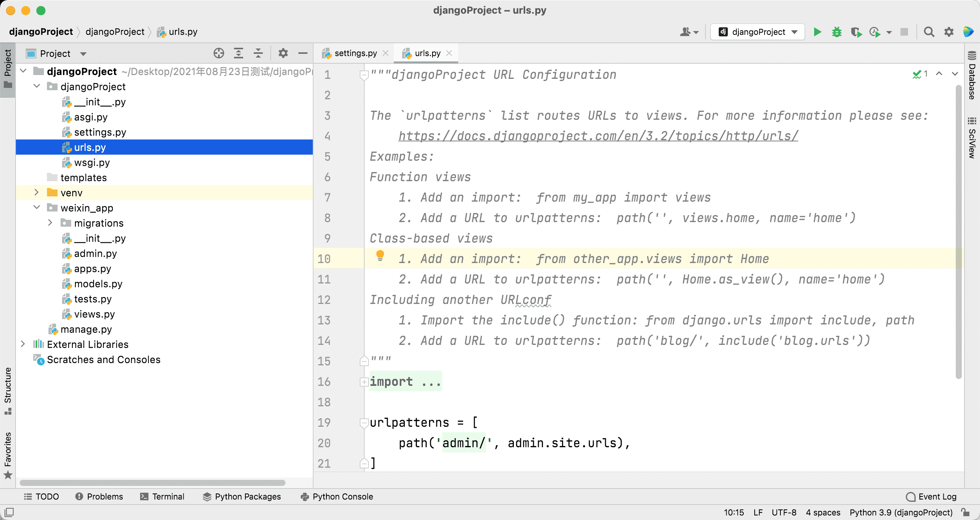Hide the Project tool window
This screenshot has height=520, width=980.
[x=303, y=53]
